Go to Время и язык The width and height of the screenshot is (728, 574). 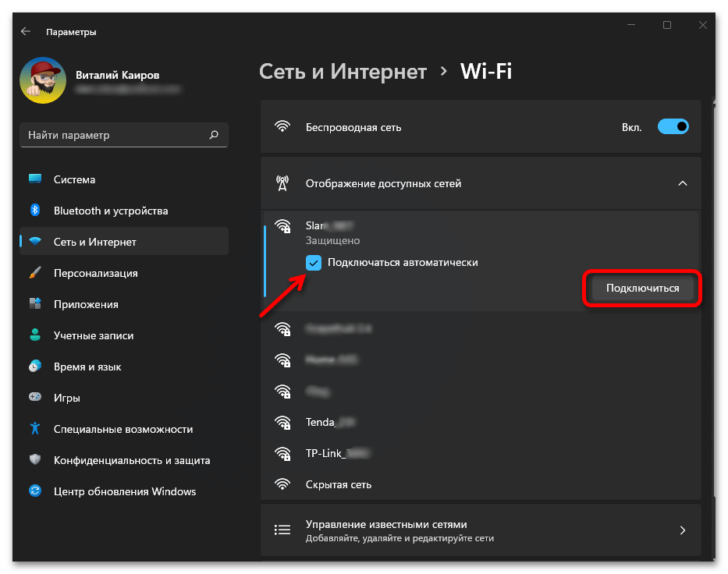[124, 367]
